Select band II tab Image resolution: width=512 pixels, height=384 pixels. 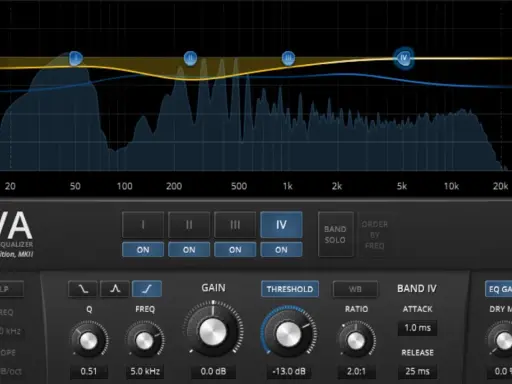coord(189,225)
